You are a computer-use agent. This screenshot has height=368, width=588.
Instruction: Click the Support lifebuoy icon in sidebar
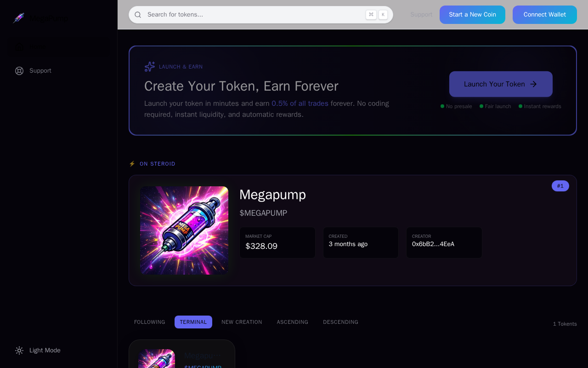pos(19,71)
